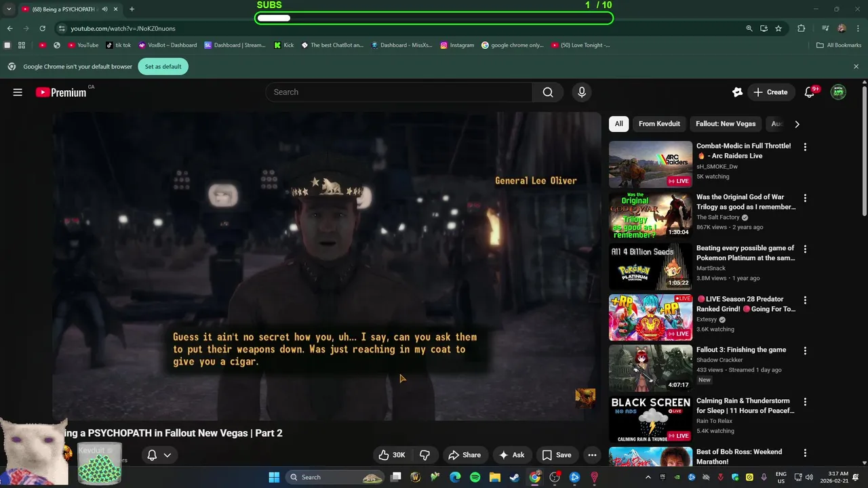Open tab search dropdown arrow
The image size is (868, 488).
pos(9,9)
